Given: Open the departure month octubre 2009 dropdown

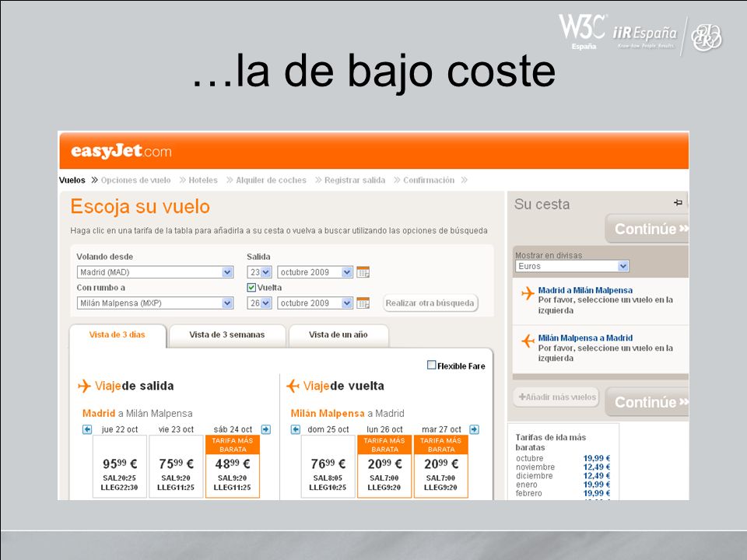Looking at the screenshot, I should click(315, 272).
